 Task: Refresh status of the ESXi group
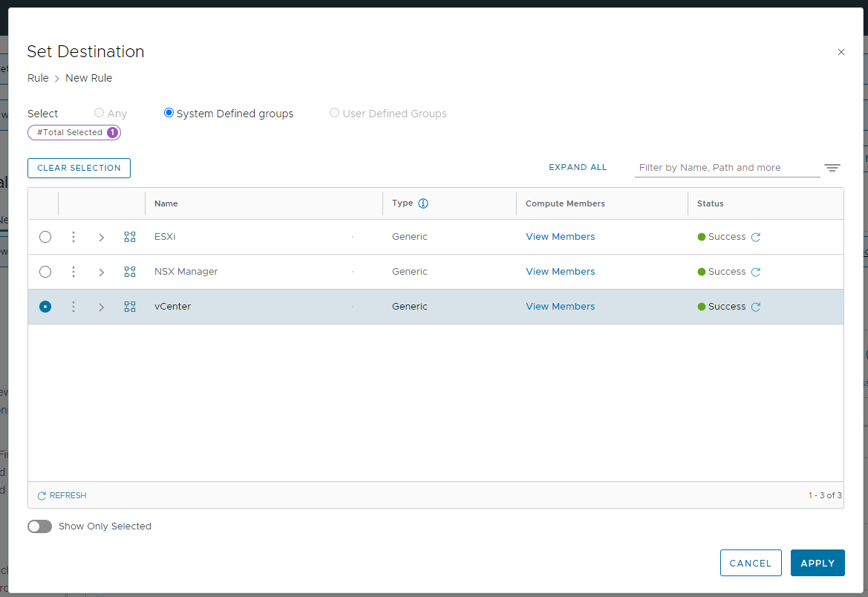click(x=756, y=238)
